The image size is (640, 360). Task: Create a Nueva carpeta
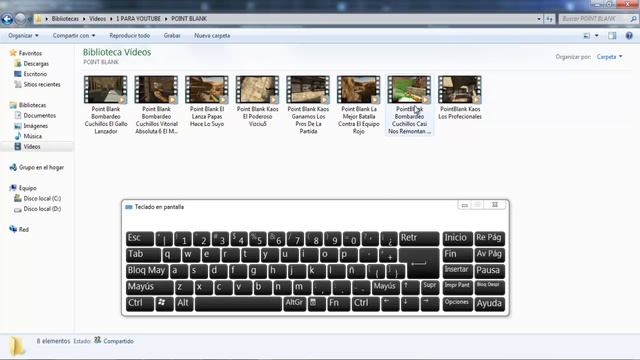pos(212,36)
